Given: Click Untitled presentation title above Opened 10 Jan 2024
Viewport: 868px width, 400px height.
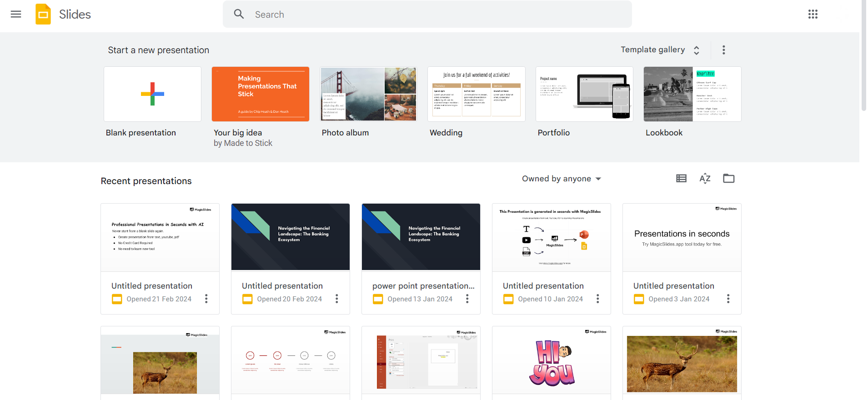Looking at the screenshot, I should [x=543, y=286].
